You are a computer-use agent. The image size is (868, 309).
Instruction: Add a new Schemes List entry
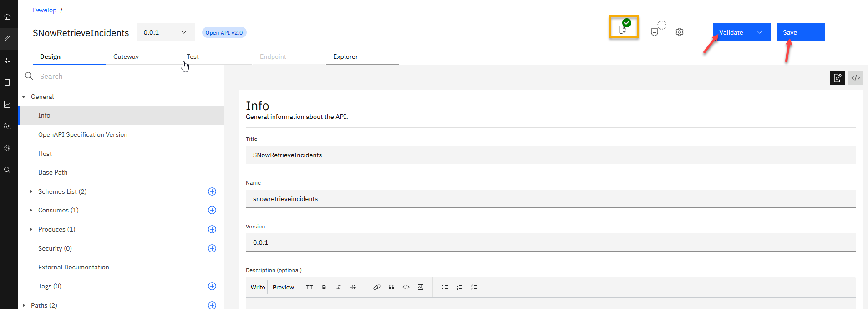tap(212, 191)
